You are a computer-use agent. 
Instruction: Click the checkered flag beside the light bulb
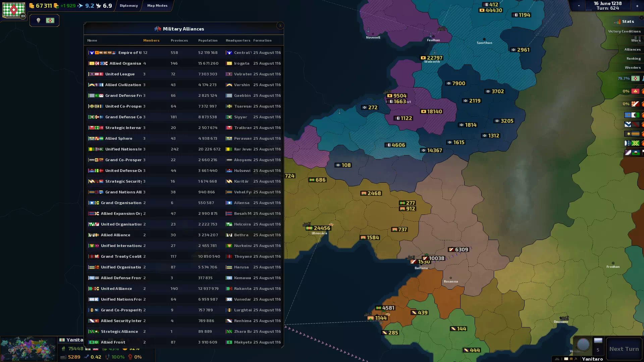pyautogui.click(x=50, y=20)
